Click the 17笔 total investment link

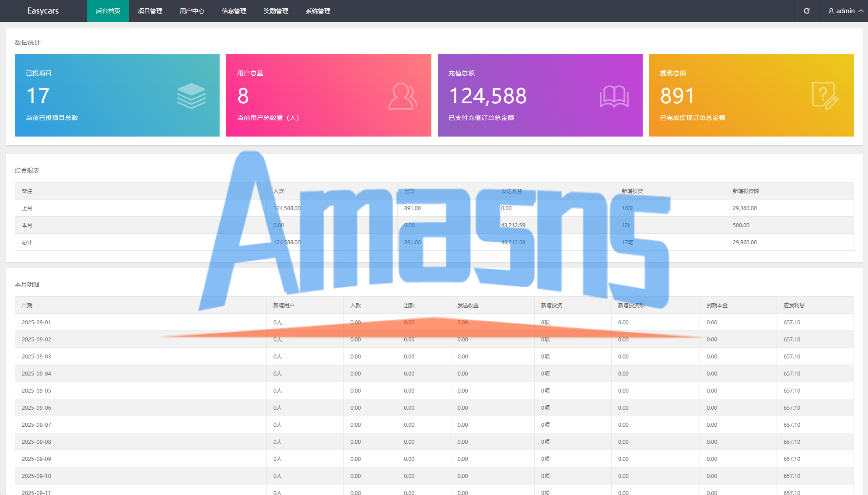point(627,242)
